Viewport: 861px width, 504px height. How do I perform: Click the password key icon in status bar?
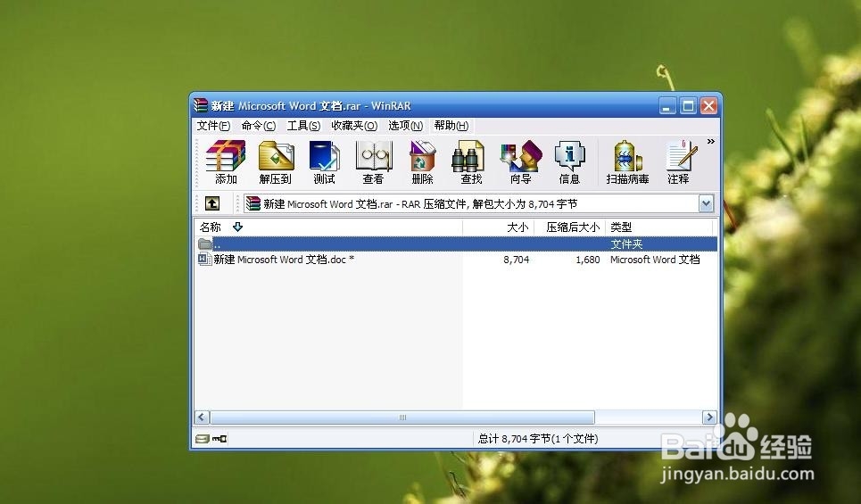click(219, 439)
